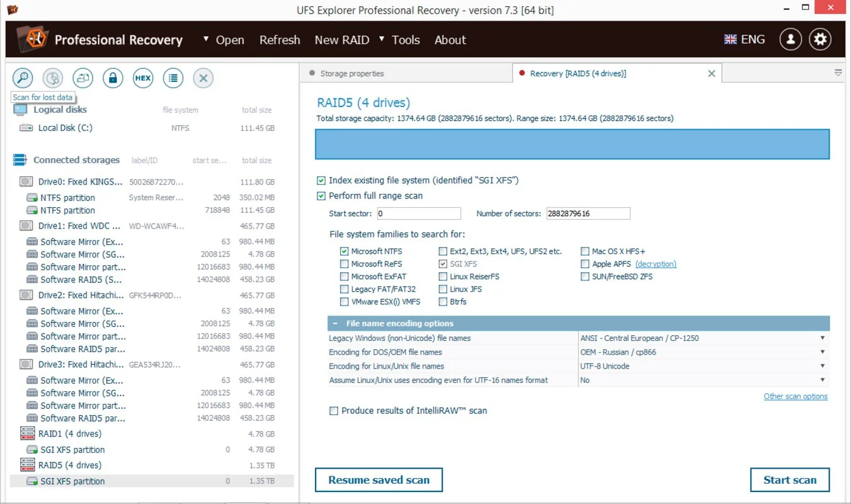Collapse File name encoding options section
The image size is (851, 504).
pyautogui.click(x=335, y=323)
